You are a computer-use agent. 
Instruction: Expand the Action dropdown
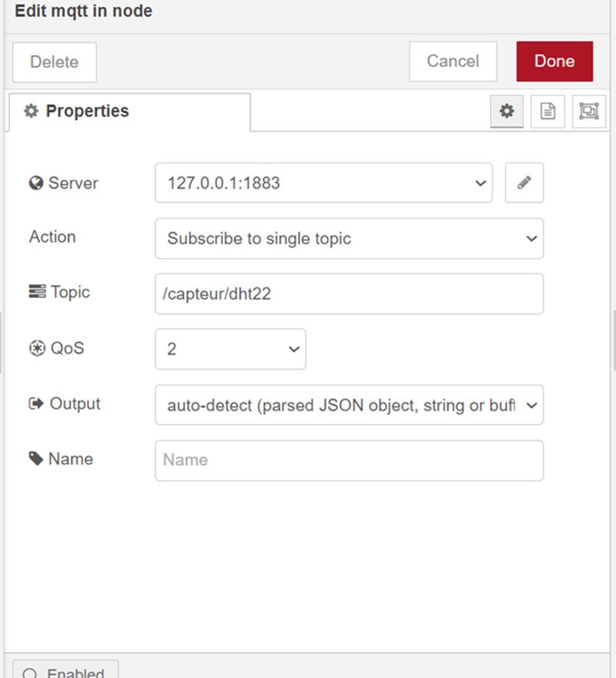pyautogui.click(x=349, y=238)
